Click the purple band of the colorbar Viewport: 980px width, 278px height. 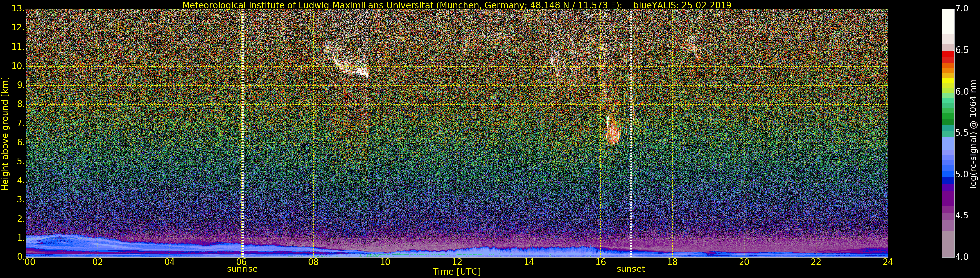click(948, 198)
